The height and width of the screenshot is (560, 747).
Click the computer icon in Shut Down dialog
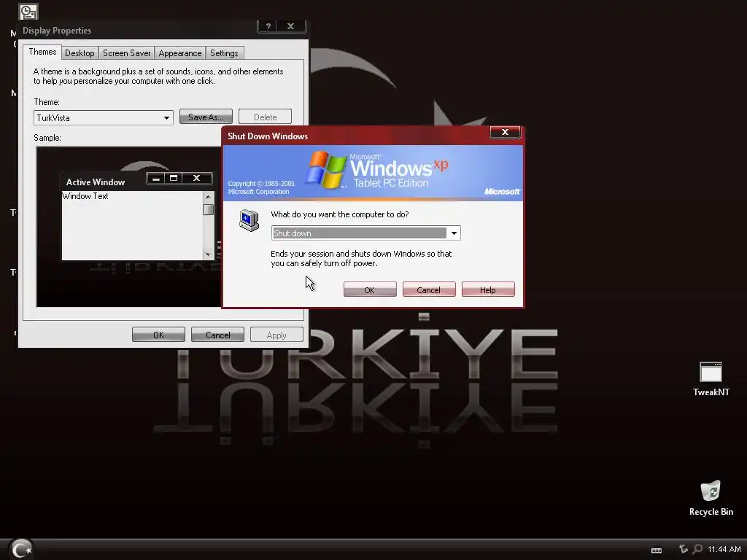[249, 220]
